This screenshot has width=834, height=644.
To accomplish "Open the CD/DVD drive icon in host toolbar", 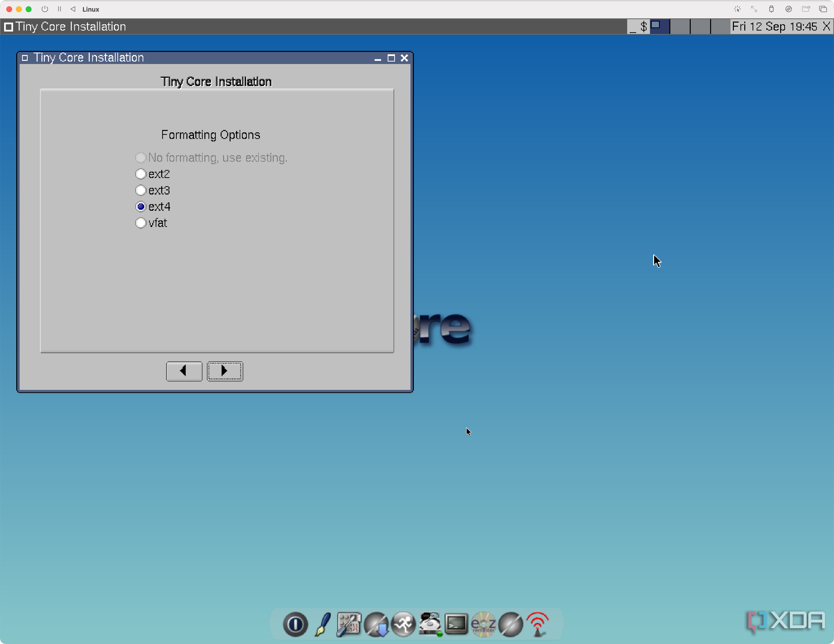I will 788,9.
